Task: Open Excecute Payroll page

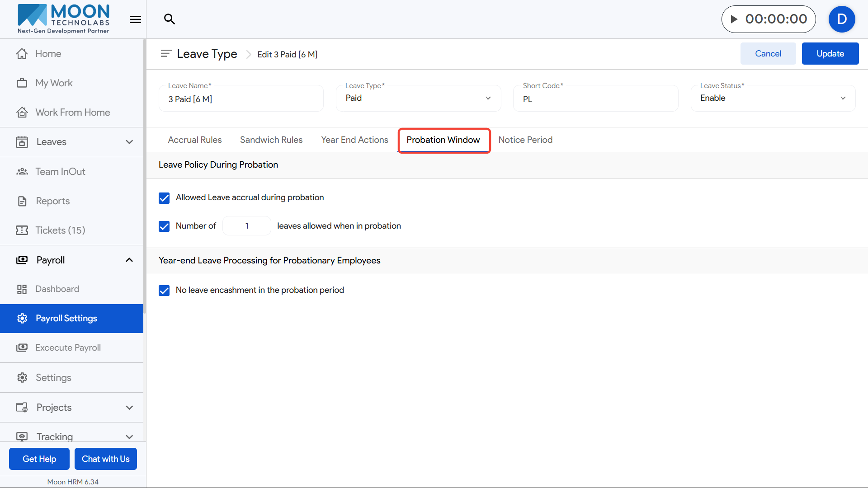Action: (x=68, y=348)
